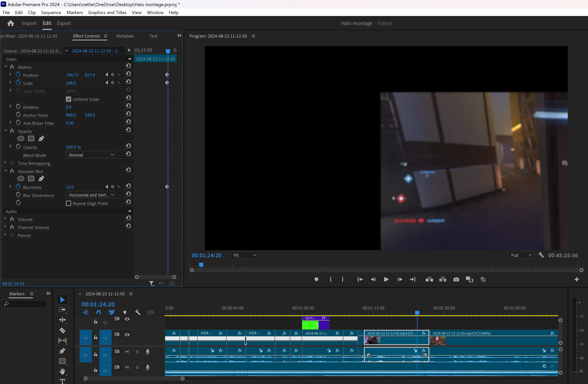Toggle the timeline Snap magnet icon
The image size is (588, 384).
(99, 312)
